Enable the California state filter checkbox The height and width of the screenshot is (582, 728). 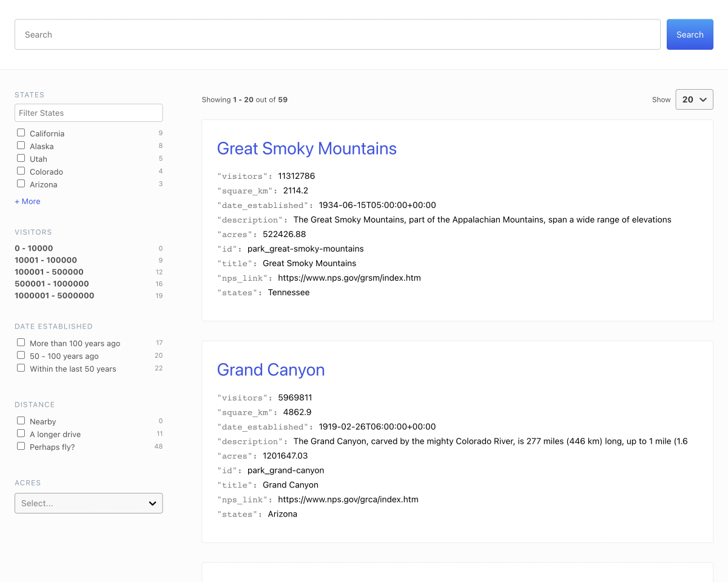pos(21,133)
